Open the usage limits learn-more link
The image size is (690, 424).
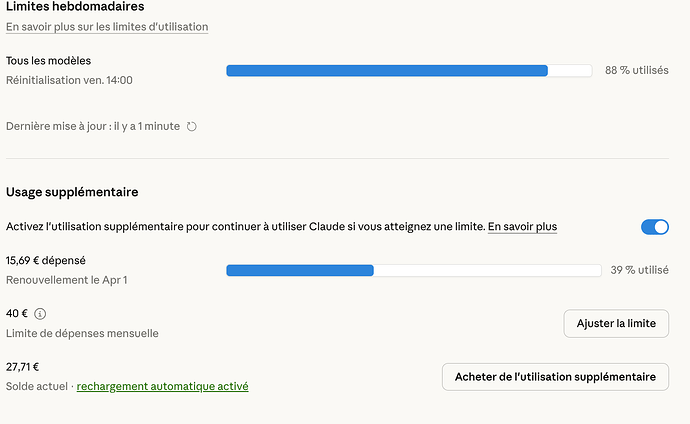(107, 27)
